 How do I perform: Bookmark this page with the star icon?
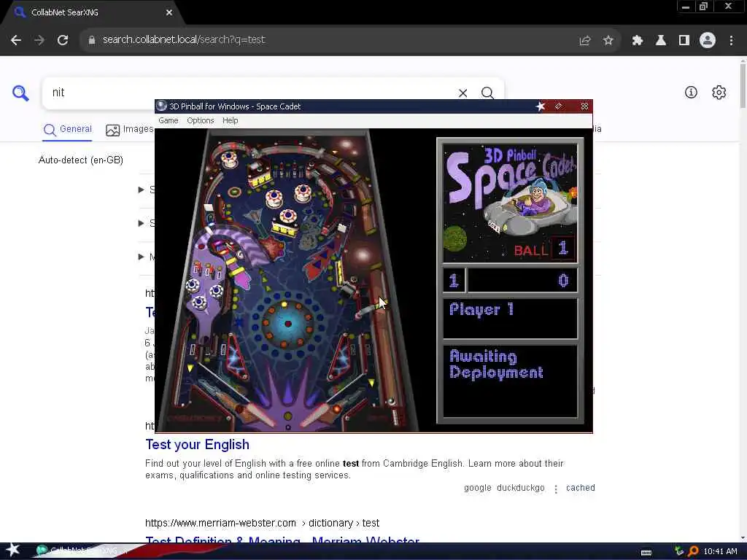point(608,41)
